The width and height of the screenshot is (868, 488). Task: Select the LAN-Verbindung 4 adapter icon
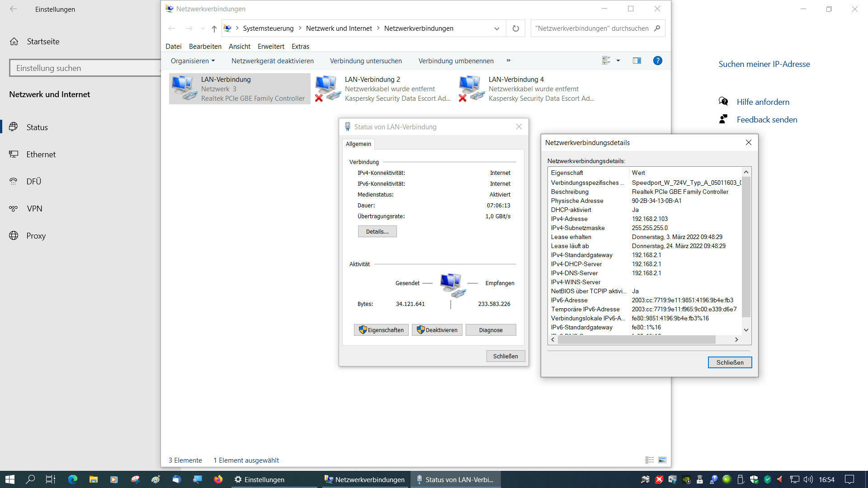[x=471, y=89]
